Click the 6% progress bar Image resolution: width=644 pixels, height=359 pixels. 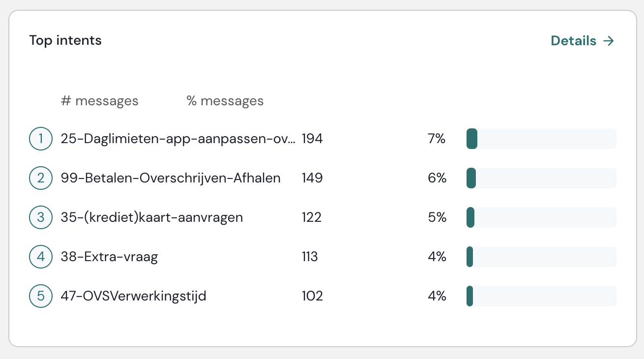541,178
